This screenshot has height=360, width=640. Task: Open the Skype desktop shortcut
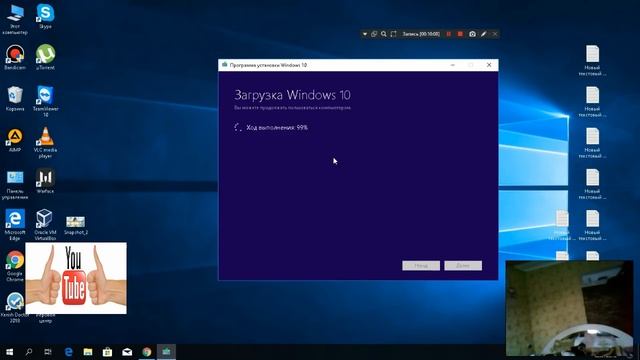click(x=45, y=16)
